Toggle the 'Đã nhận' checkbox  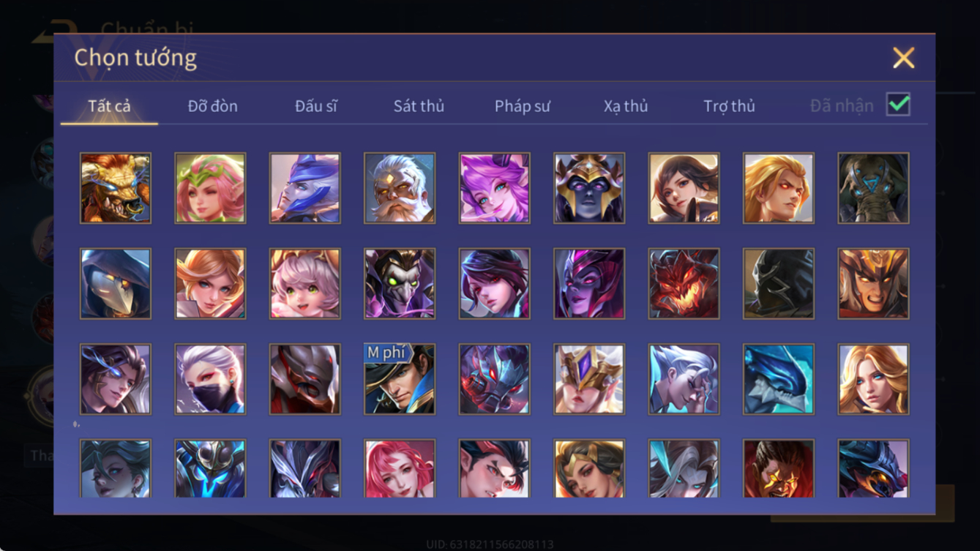point(898,105)
